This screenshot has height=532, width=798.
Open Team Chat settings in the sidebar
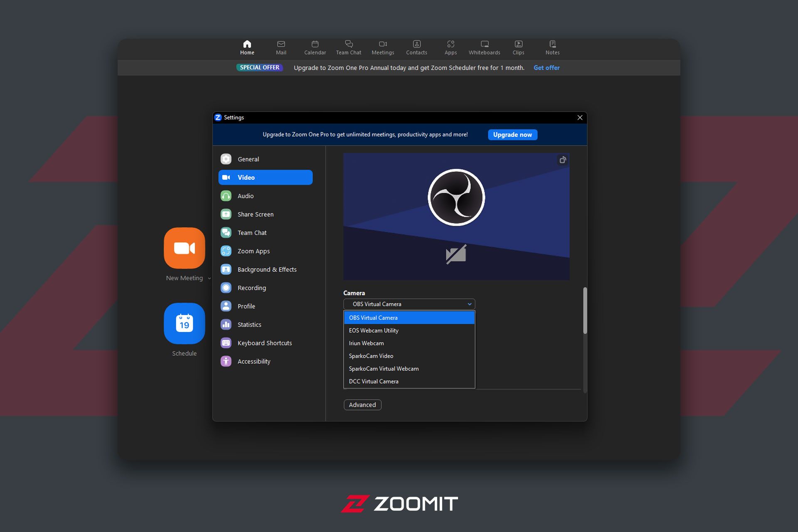click(x=266, y=233)
